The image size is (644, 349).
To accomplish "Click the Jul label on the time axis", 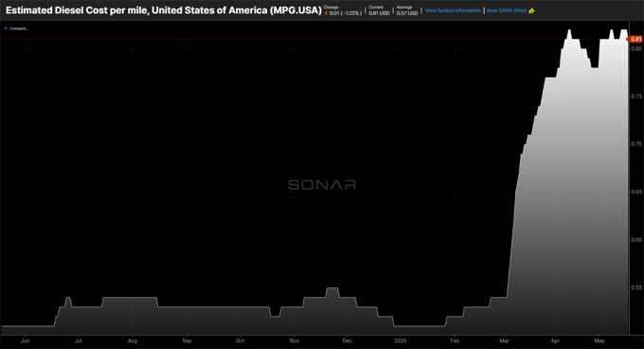I will 78,340.
